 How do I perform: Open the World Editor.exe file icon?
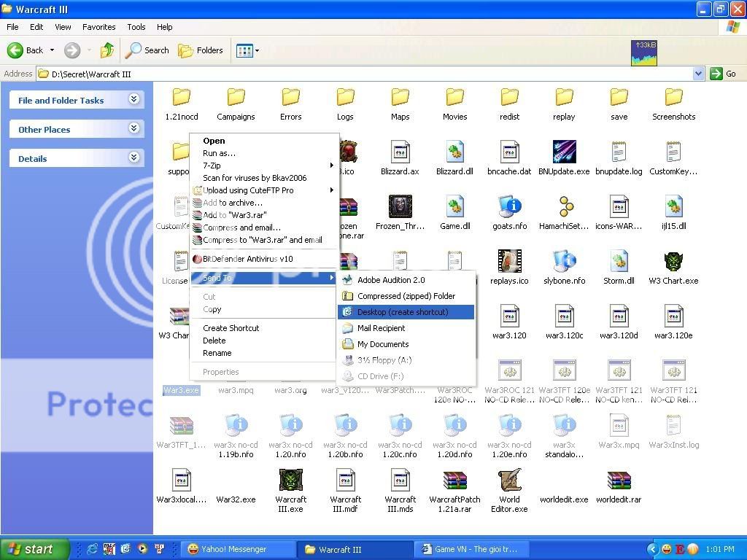click(x=509, y=481)
